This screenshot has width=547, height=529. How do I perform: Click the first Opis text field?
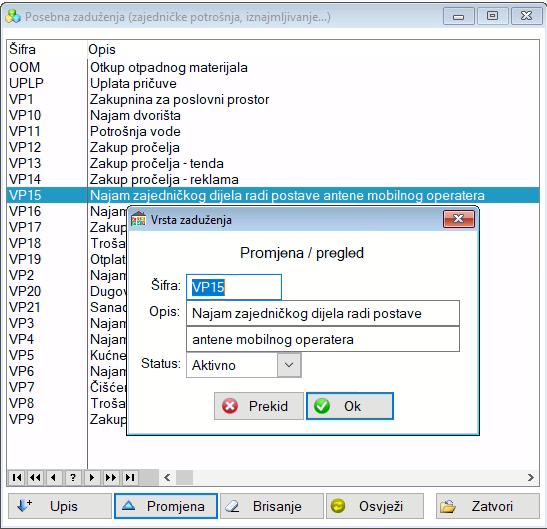pos(323,313)
